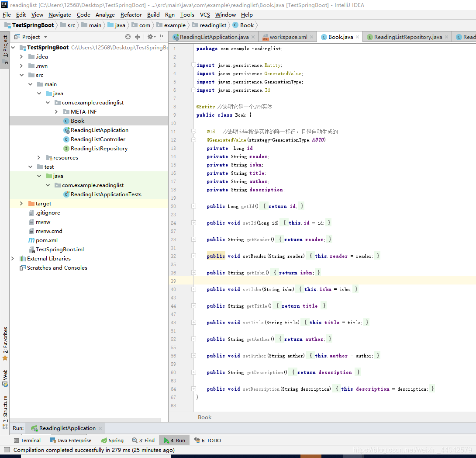Expand folded setReader method fold icon

pos(193,256)
